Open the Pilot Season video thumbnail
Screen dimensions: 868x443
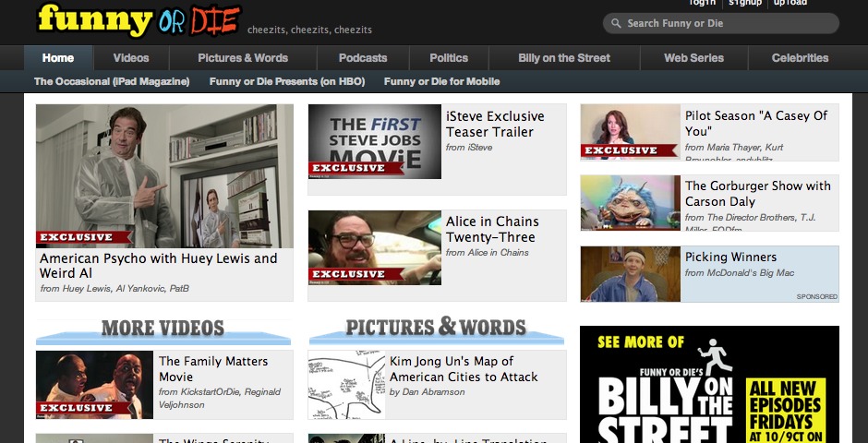click(x=630, y=132)
